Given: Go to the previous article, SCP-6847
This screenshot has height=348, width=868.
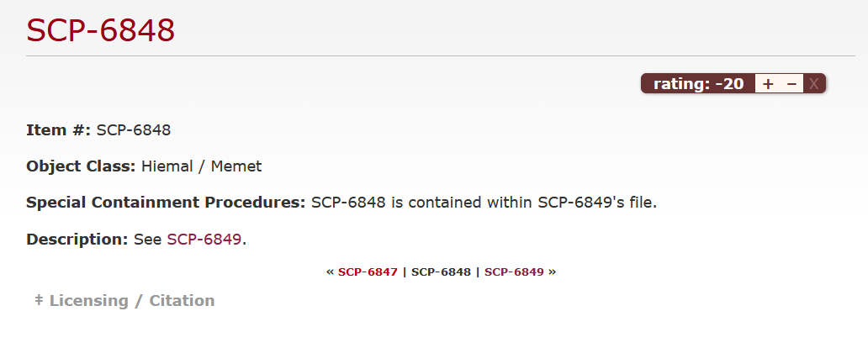Looking at the screenshot, I should [368, 272].
